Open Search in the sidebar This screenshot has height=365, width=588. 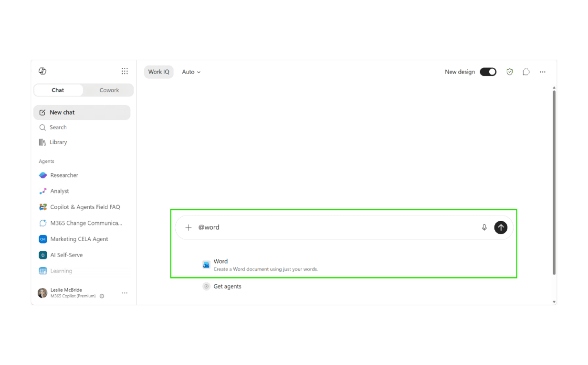(x=82, y=127)
